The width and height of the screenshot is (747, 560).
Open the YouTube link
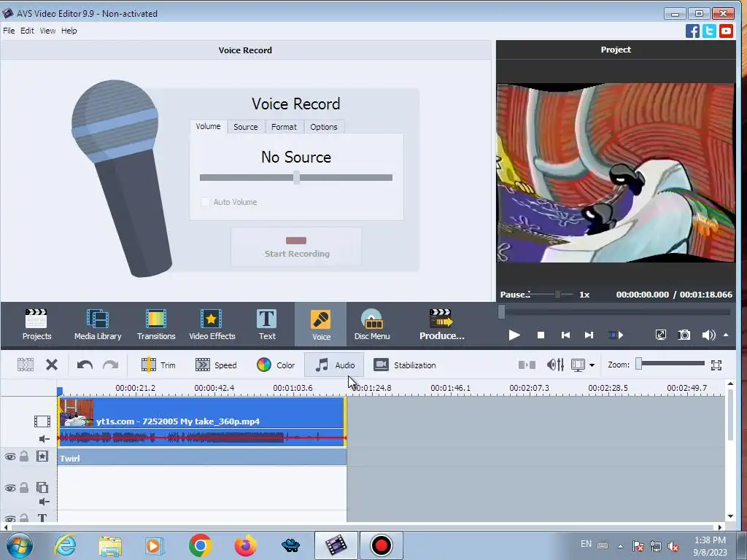pos(726,31)
